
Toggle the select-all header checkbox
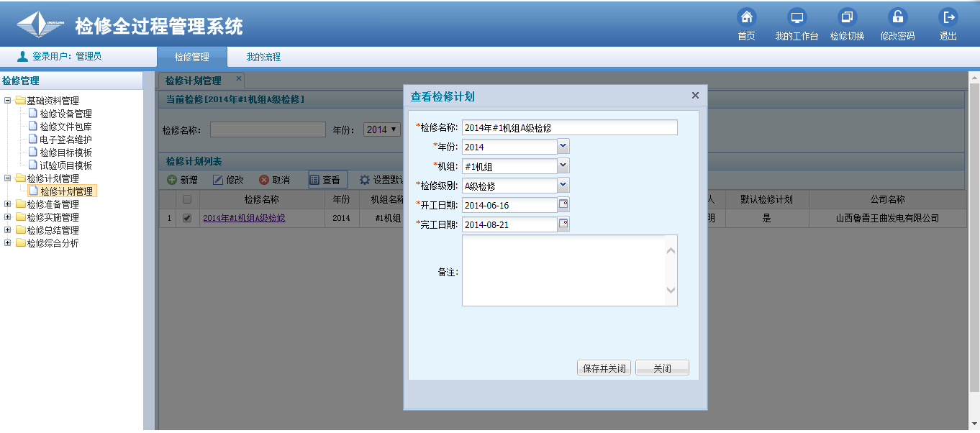[187, 199]
